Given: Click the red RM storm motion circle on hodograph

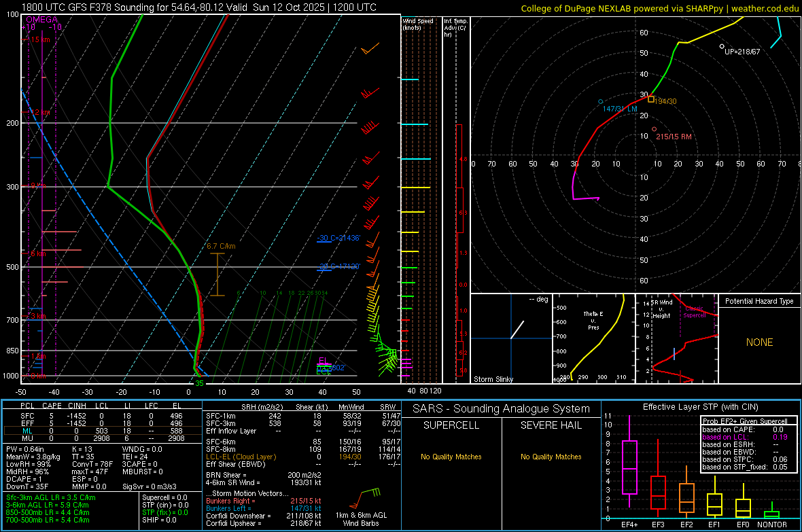Looking at the screenshot, I should (655, 129).
